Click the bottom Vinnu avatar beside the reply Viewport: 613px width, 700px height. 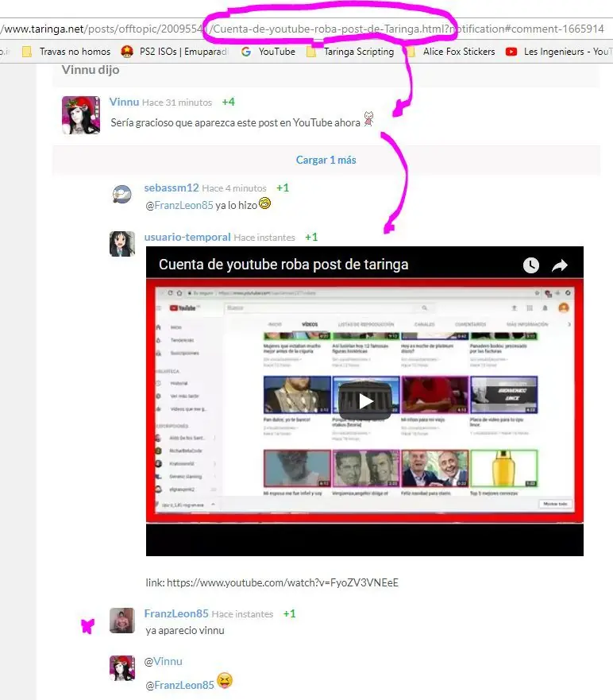tap(122, 668)
